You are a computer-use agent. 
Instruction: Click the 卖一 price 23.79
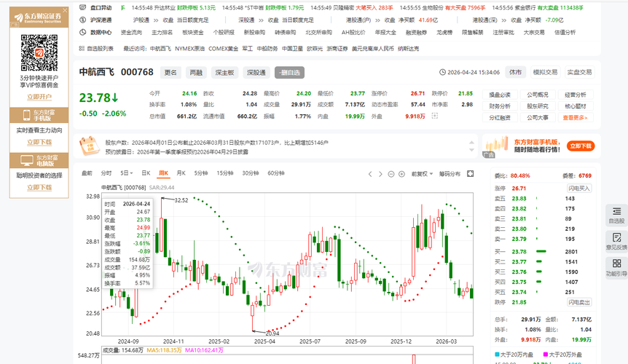(x=519, y=239)
